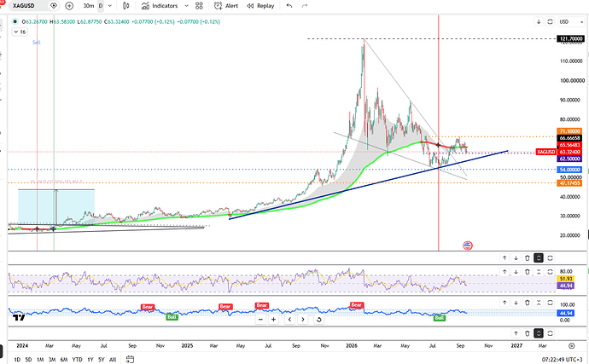Redo the chart action
The height and width of the screenshot is (364, 589).
[x=305, y=6]
